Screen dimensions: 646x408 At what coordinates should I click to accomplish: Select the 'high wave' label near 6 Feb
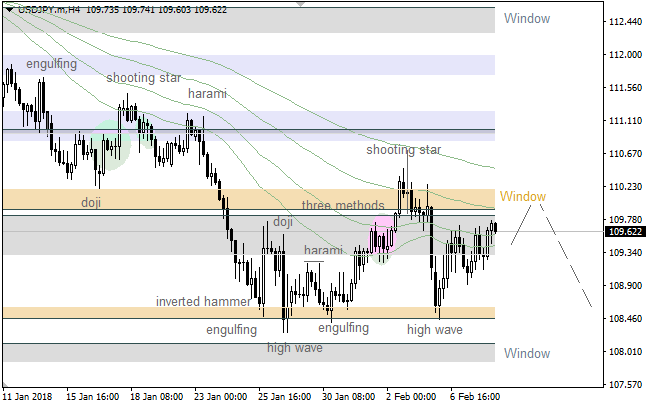coord(434,329)
